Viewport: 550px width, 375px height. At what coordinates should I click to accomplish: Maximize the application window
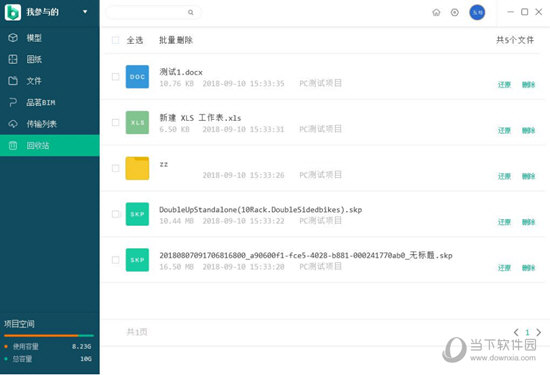(524, 12)
